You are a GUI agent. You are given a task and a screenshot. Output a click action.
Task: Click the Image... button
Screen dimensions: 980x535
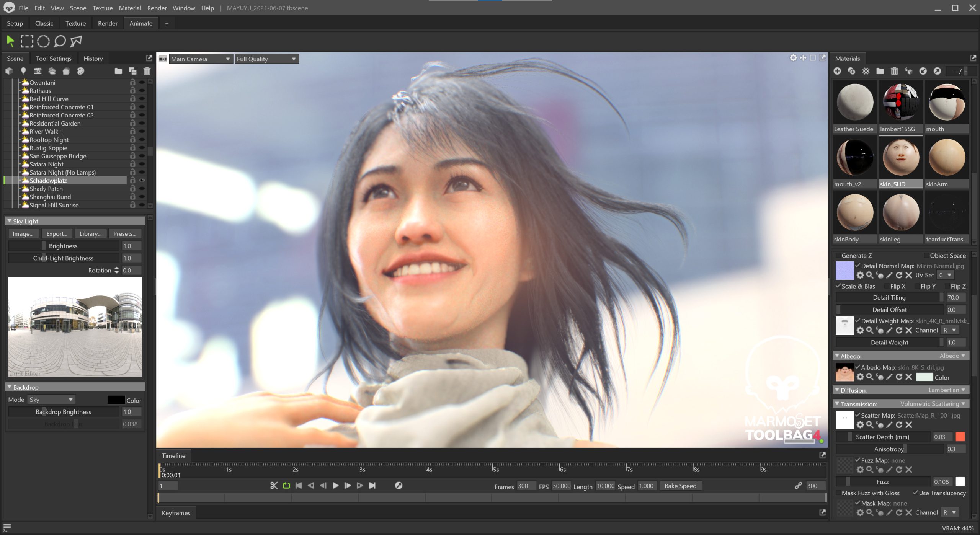[x=23, y=234]
